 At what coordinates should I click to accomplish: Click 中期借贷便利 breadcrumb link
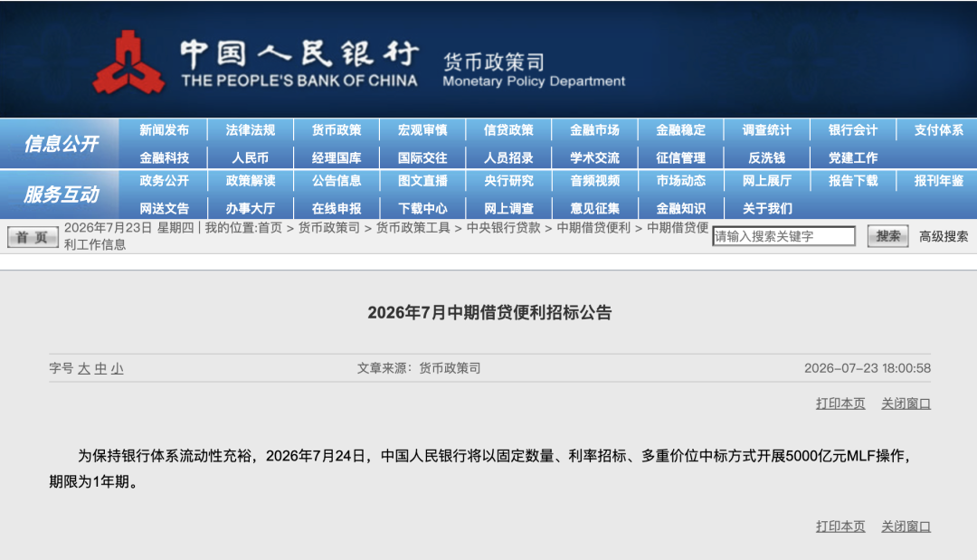click(593, 228)
